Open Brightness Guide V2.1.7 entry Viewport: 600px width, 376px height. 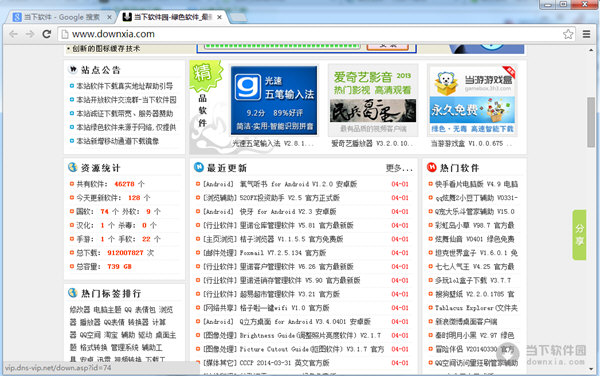click(x=310, y=335)
